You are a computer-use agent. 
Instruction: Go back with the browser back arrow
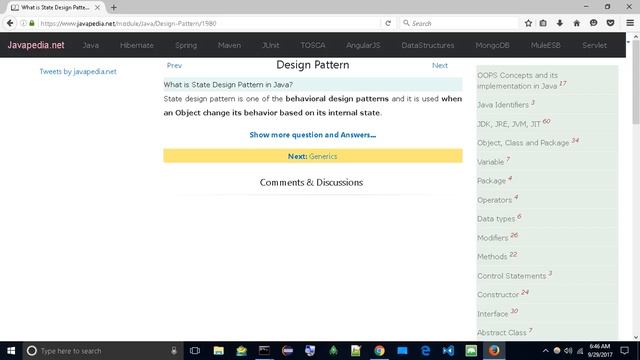[x=10, y=23]
